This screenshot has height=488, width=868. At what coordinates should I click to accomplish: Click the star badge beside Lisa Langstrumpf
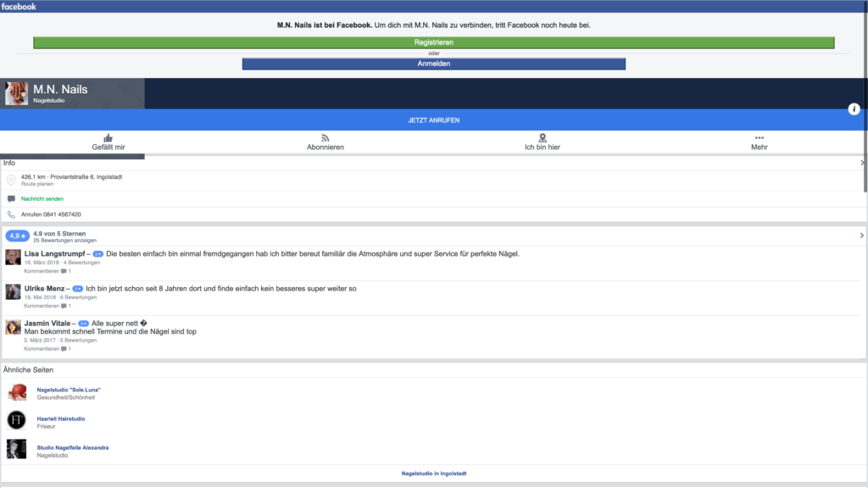(98, 254)
